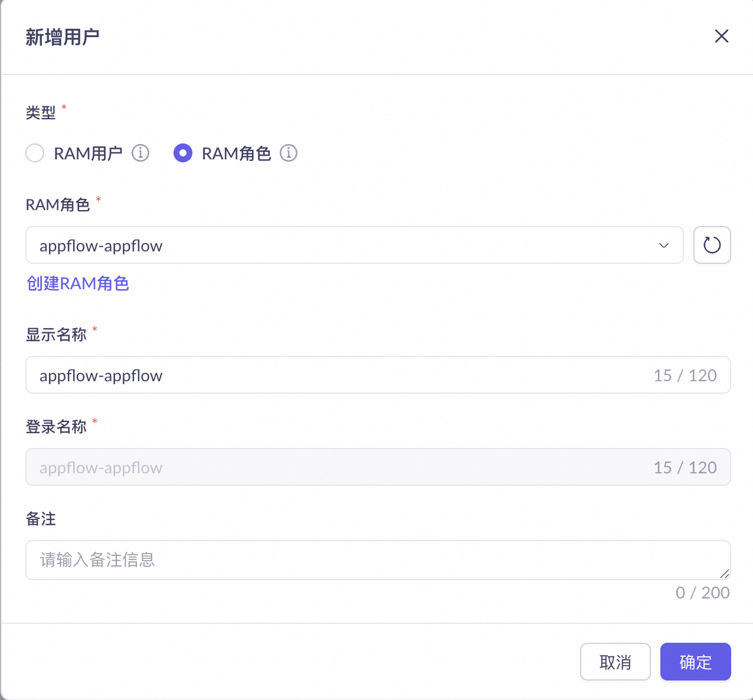Click the RAM角色 label above the dropdown
The image size is (753, 700).
tap(58, 205)
